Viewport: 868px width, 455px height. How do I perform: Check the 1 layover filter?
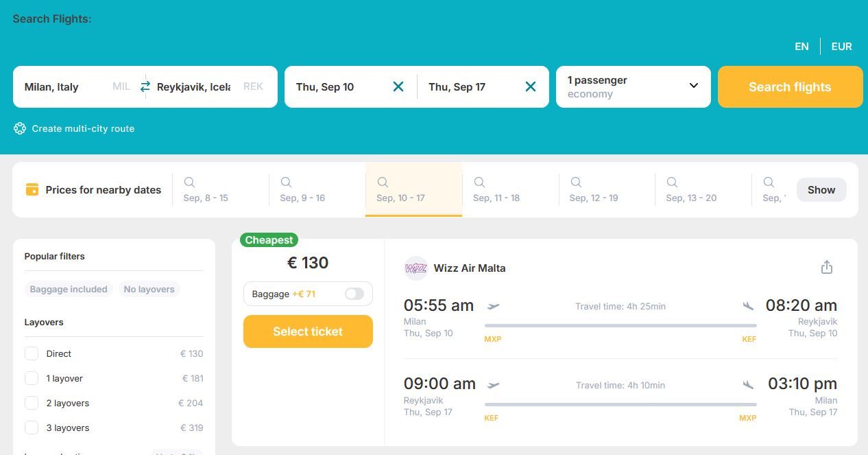tap(32, 378)
